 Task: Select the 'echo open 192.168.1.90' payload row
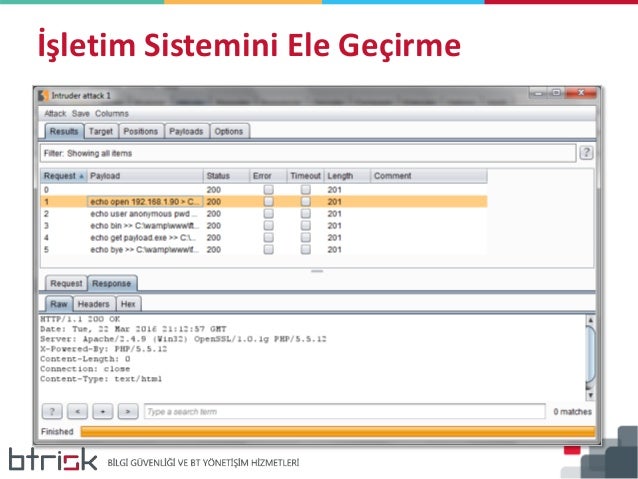[264, 201]
